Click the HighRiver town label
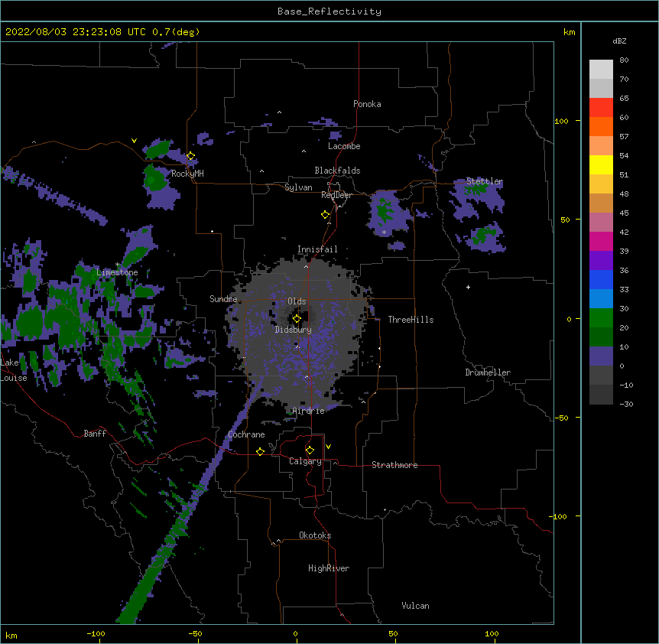This screenshot has height=644, width=659. pyautogui.click(x=329, y=568)
